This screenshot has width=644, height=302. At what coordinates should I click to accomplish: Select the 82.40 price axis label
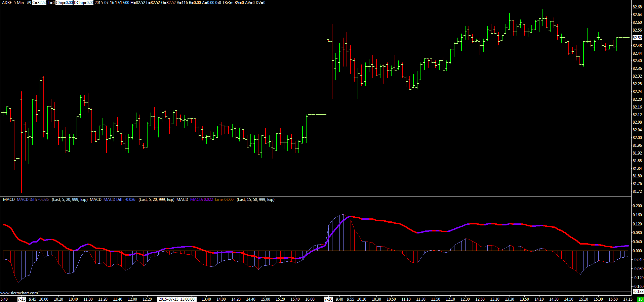(x=637, y=61)
